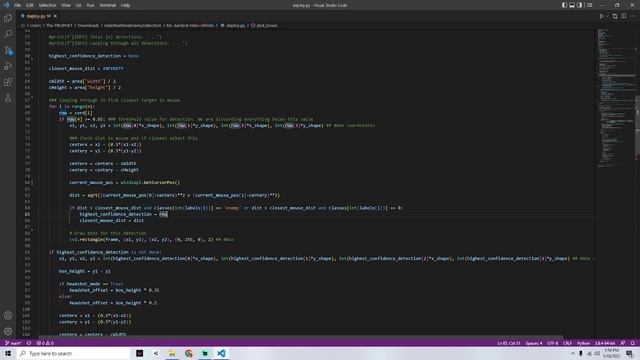Open the Help menu

pos(125,5)
